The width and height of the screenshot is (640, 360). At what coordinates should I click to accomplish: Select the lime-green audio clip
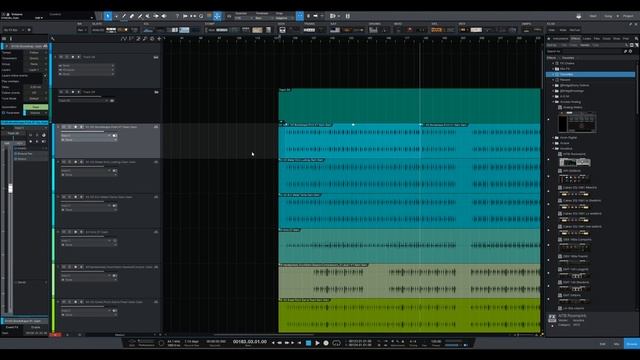point(409,316)
